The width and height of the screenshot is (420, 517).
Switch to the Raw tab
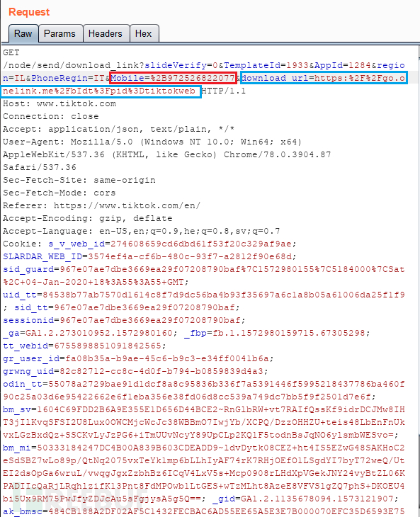[x=23, y=33]
